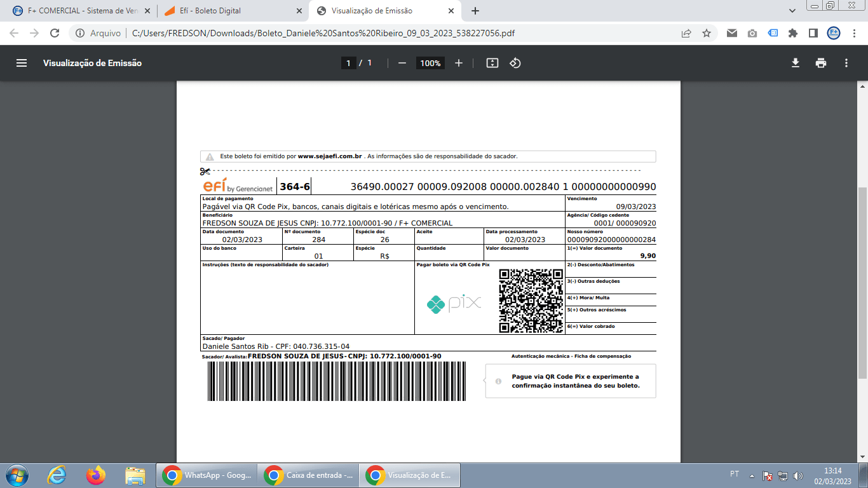868x488 pixels.
Task: Rotate the PDF counterclockwise
Action: click(515, 63)
